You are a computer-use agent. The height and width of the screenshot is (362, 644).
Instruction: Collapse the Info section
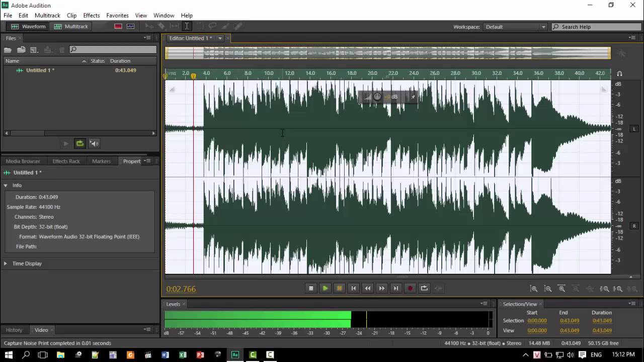tap(6, 186)
